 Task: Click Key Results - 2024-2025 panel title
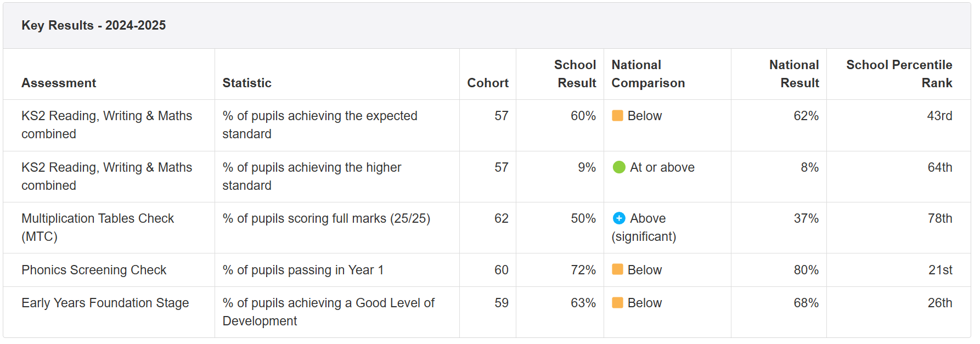[x=93, y=25]
